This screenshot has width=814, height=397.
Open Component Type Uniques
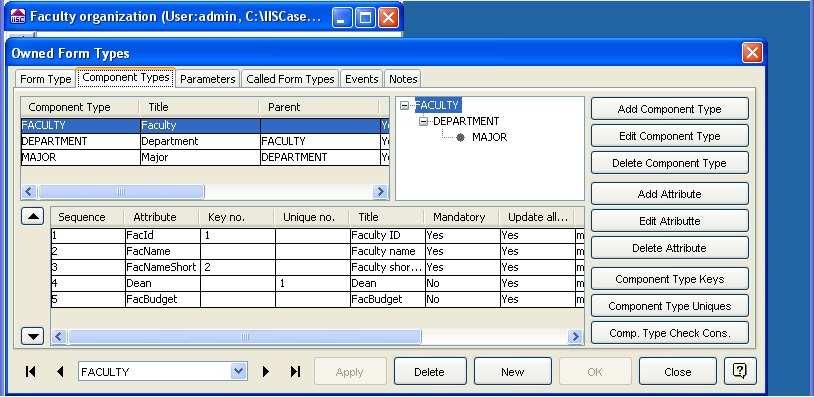[x=670, y=306]
